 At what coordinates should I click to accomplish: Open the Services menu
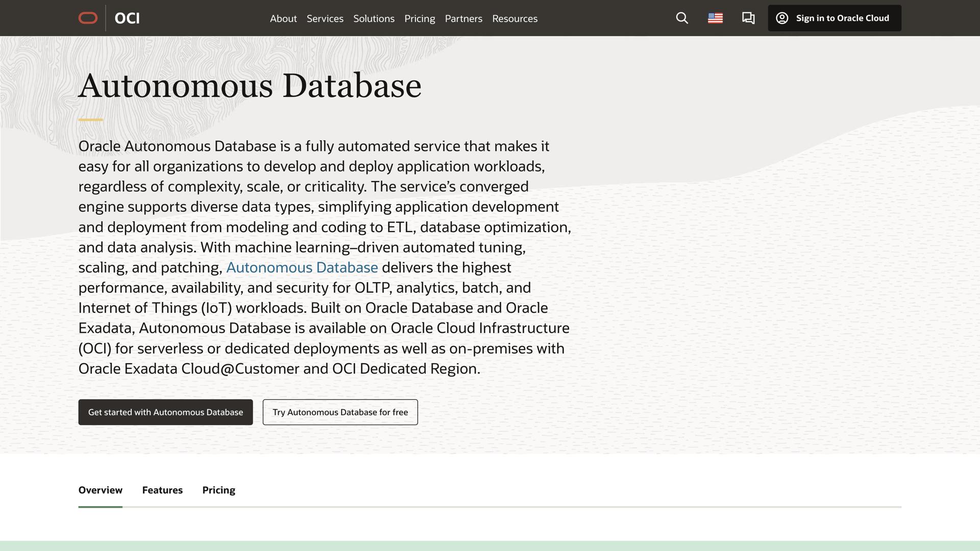tap(325, 19)
